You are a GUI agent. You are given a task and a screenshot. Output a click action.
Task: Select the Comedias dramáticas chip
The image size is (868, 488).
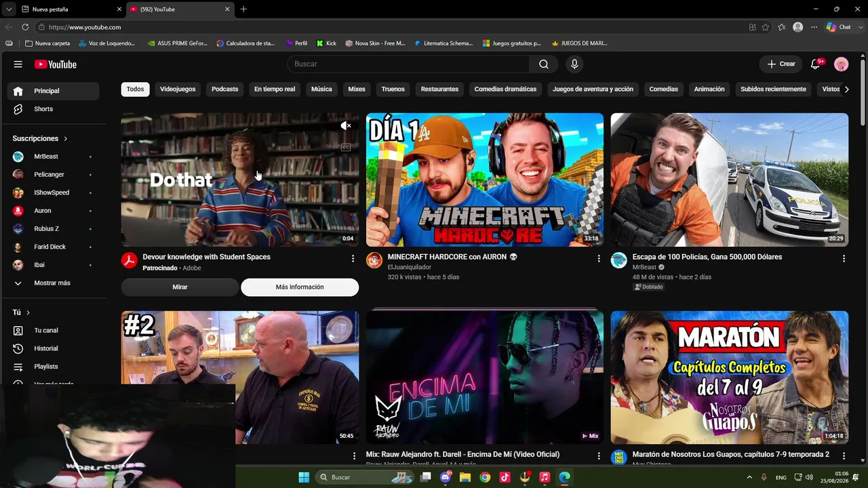(505, 89)
